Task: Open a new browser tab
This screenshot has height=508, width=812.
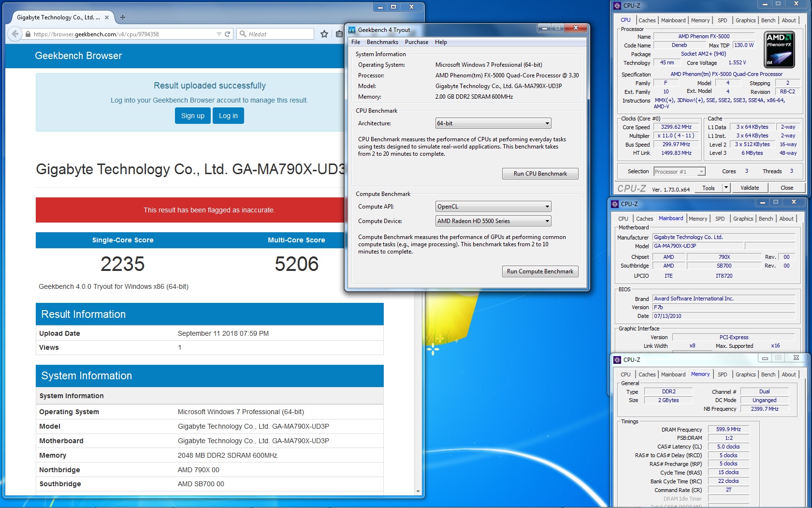Action: click(x=123, y=17)
